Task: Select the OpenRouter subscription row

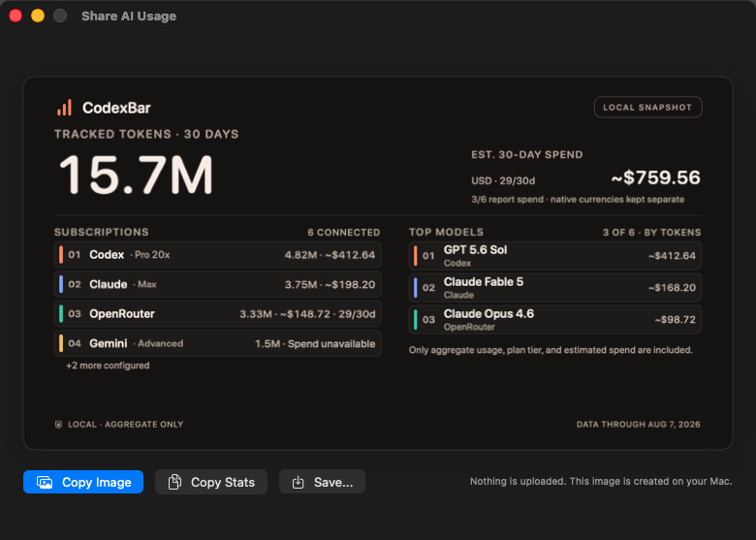Action: pyautogui.click(x=217, y=314)
